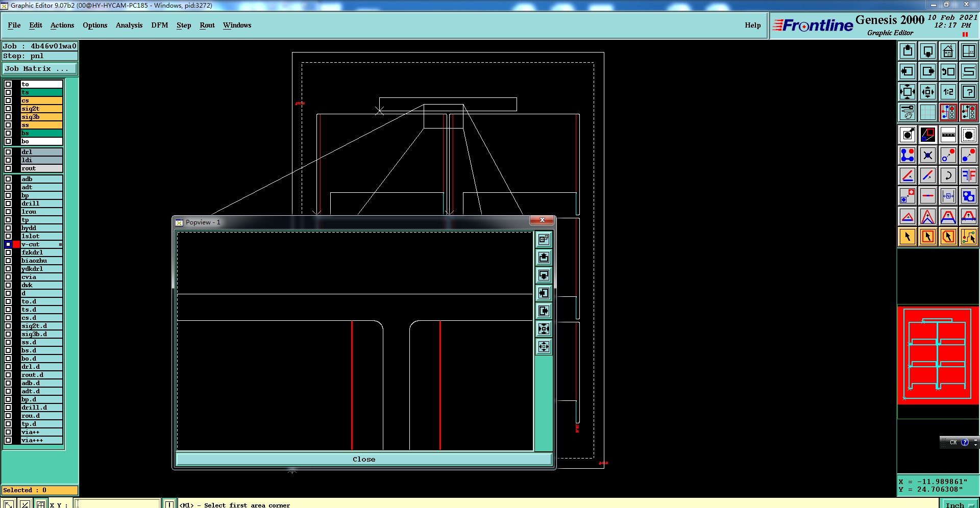Toggle display checkbox for layer 'ts'
The height and width of the screenshot is (508, 980).
coord(8,92)
